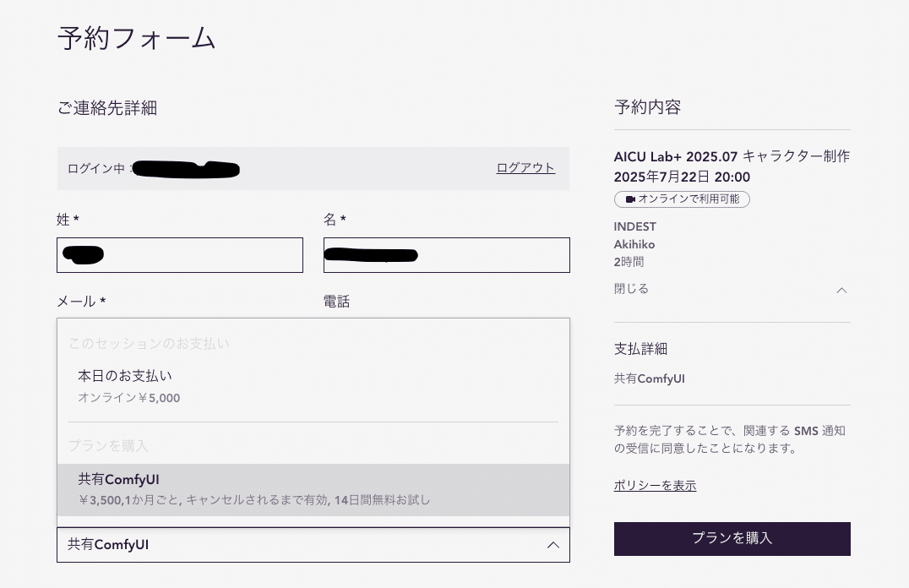
Task: Click the date 2025年7月22日 20:00
Action: tap(682, 177)
